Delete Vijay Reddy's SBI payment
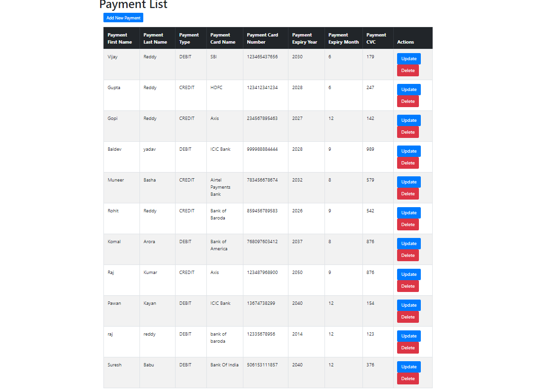 click(x=408, y=71)
